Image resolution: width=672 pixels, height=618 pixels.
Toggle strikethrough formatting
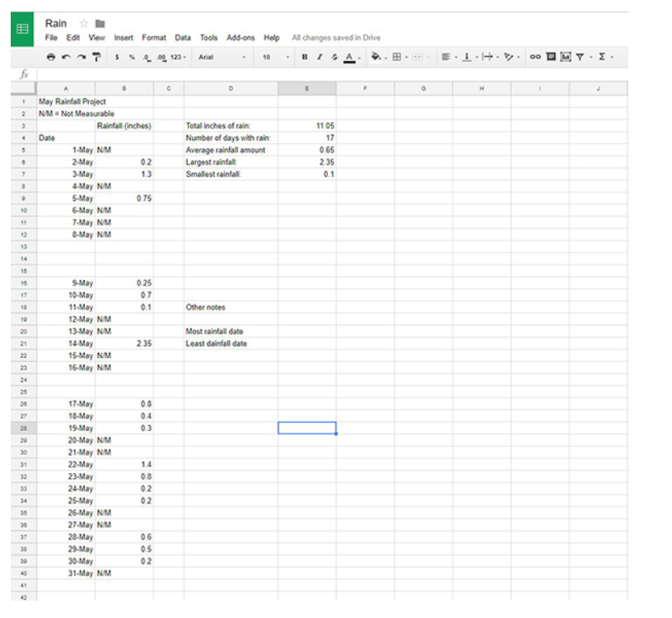pos(334,57)
